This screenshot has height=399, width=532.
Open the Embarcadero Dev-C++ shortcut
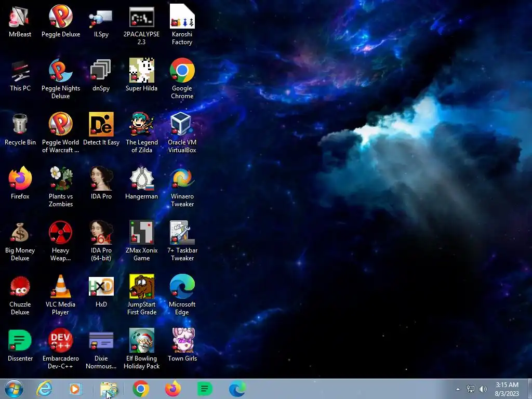61,349
